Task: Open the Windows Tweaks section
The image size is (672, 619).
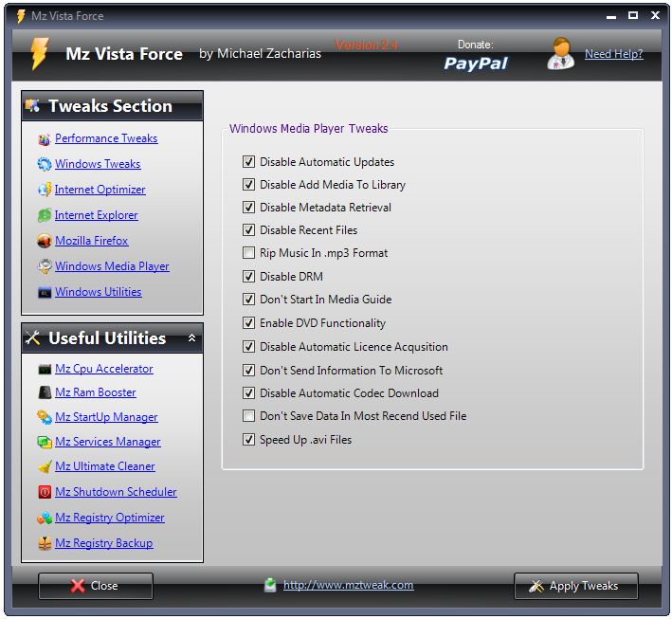Action: (x=98, y=164)
